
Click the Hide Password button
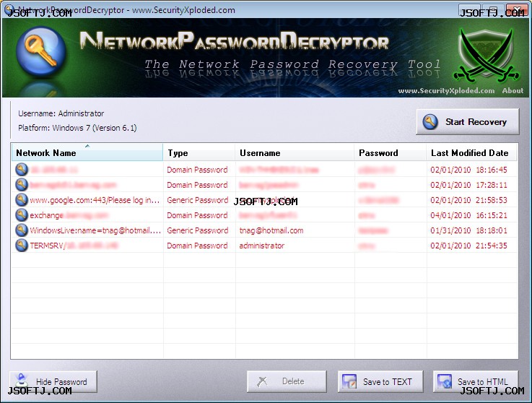pos(53,381)
